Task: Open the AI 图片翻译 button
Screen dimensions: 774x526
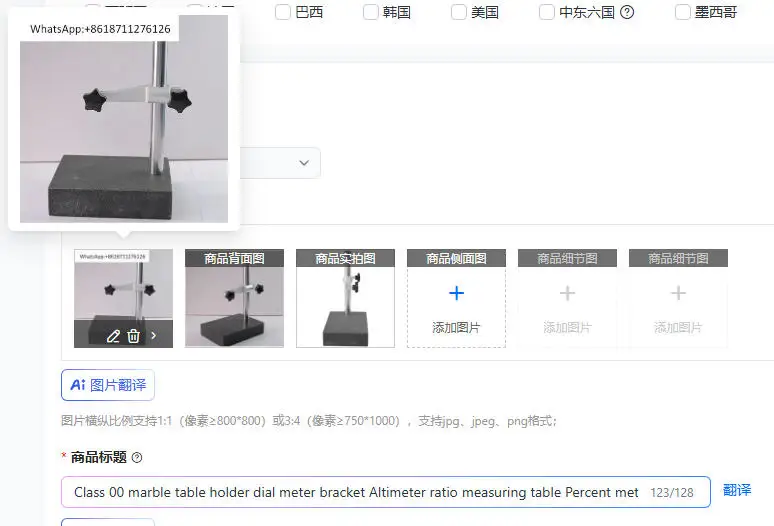Action: (x=108, y=385)
